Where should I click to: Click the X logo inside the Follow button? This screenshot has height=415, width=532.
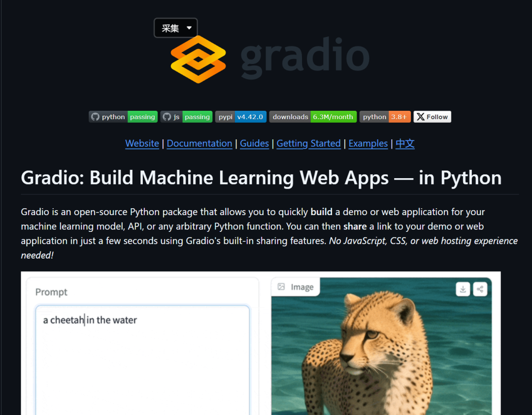(x=420, y=117)
